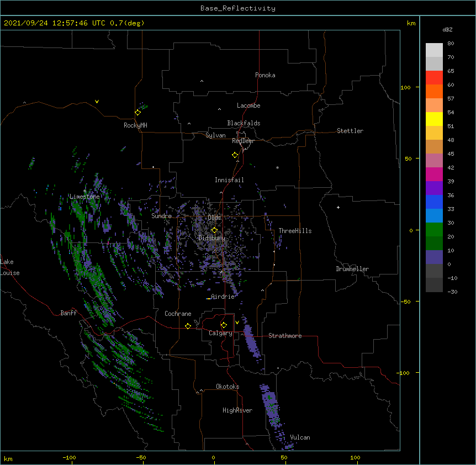The image size is (476, 465).
Task: Pick the blue 33-36 dBZ legend swatch
Action: (434, 202)
